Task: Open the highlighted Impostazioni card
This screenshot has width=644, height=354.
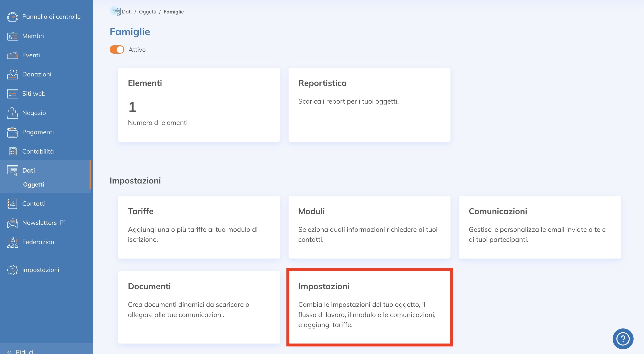Action: click(x=369, y=307)
